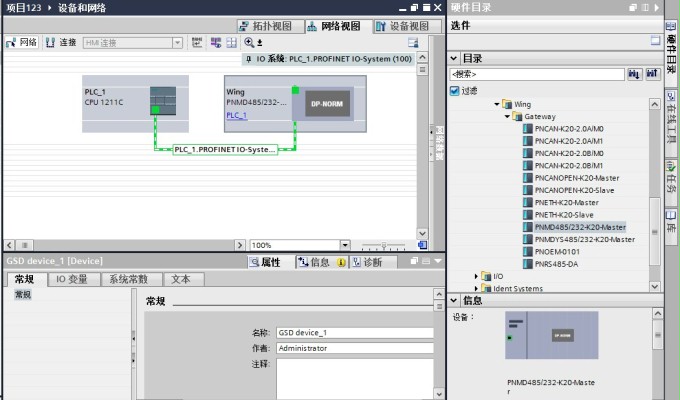Click the search downward icon in catalog
This screenshot has height=400, width=680.
[634, 74]
